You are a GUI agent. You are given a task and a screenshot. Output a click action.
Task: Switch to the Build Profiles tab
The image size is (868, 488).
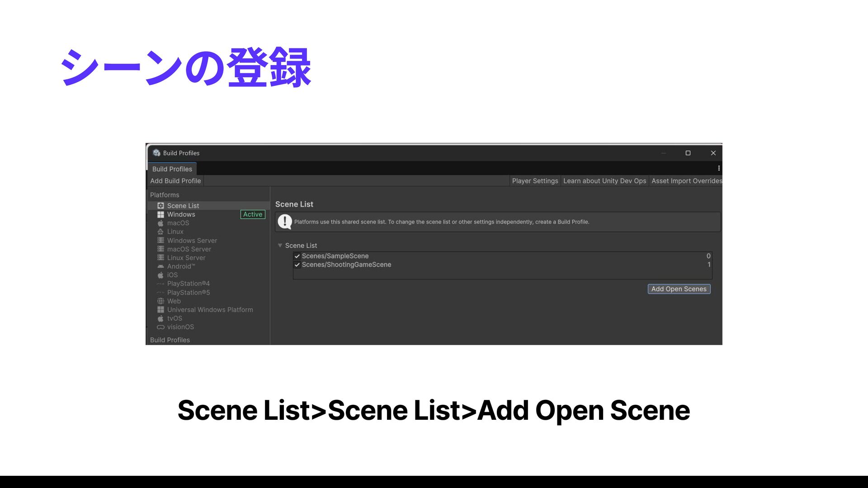pos(172,169)
